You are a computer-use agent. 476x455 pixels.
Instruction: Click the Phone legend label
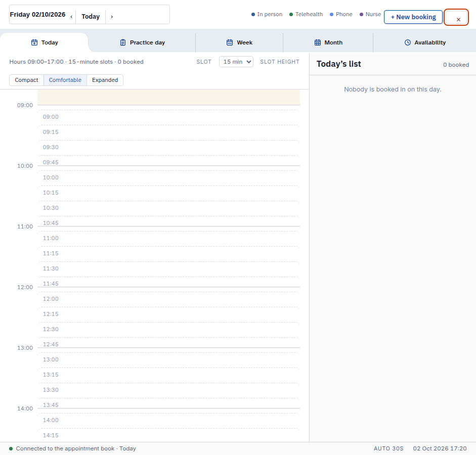pos(344,14)
